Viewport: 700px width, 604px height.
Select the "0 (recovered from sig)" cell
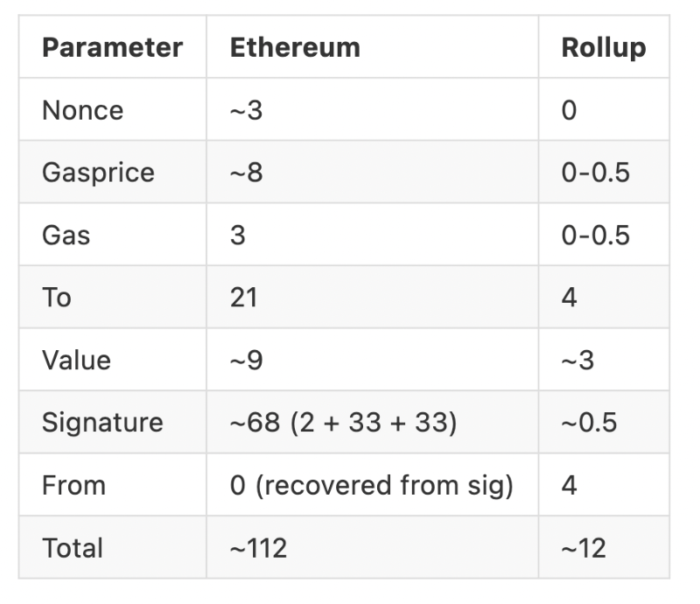pyautogui.click(x=371, y=485)
